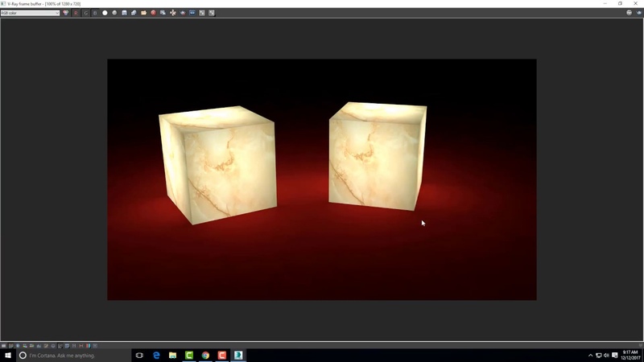Open the volume control in tray
644x362 pixels.
click(606, 356)
